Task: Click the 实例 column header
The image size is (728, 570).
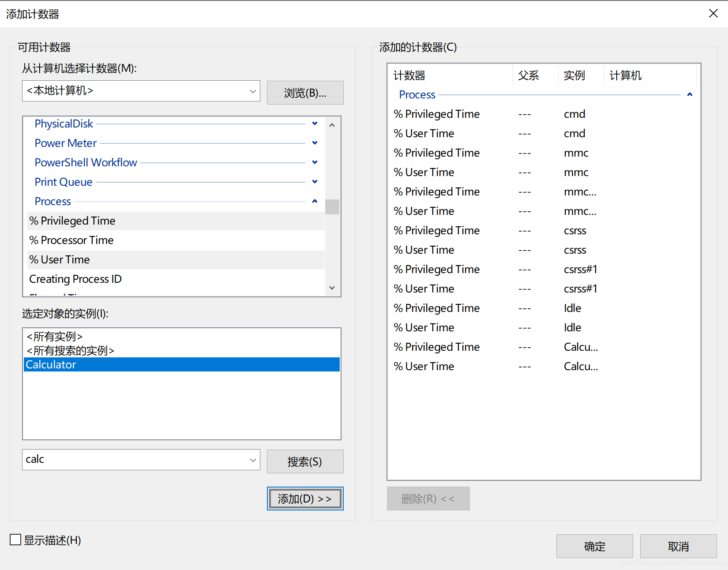Action: click(x=581, y=75)
